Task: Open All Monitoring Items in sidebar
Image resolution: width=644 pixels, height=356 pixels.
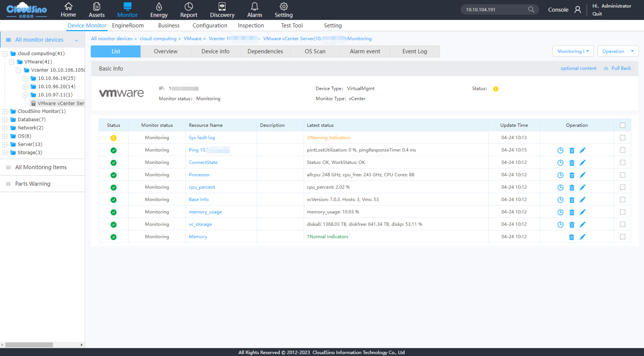Action: pos(41,167)
